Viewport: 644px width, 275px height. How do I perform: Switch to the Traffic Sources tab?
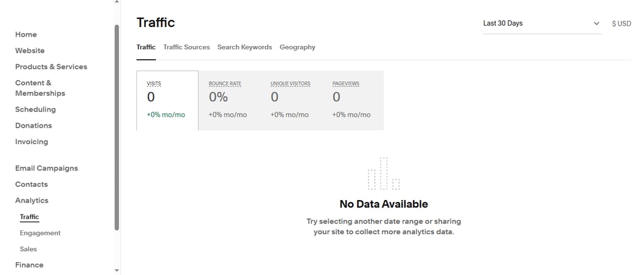point(186,47)
